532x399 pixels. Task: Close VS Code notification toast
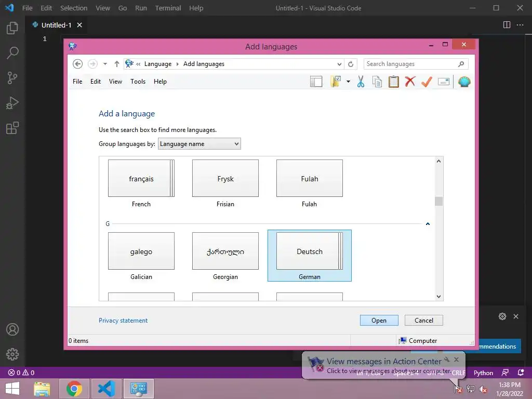[x=516, y=316]
